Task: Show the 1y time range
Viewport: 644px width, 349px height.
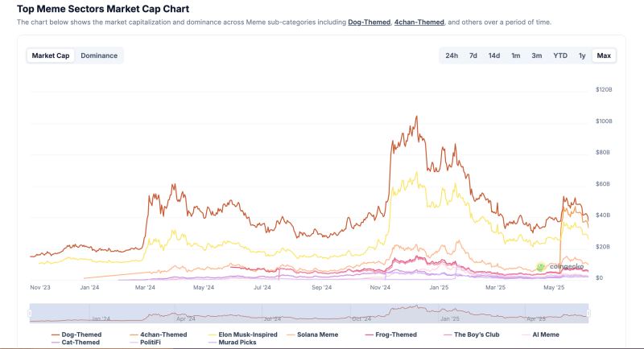Action: tap(582, 55)
